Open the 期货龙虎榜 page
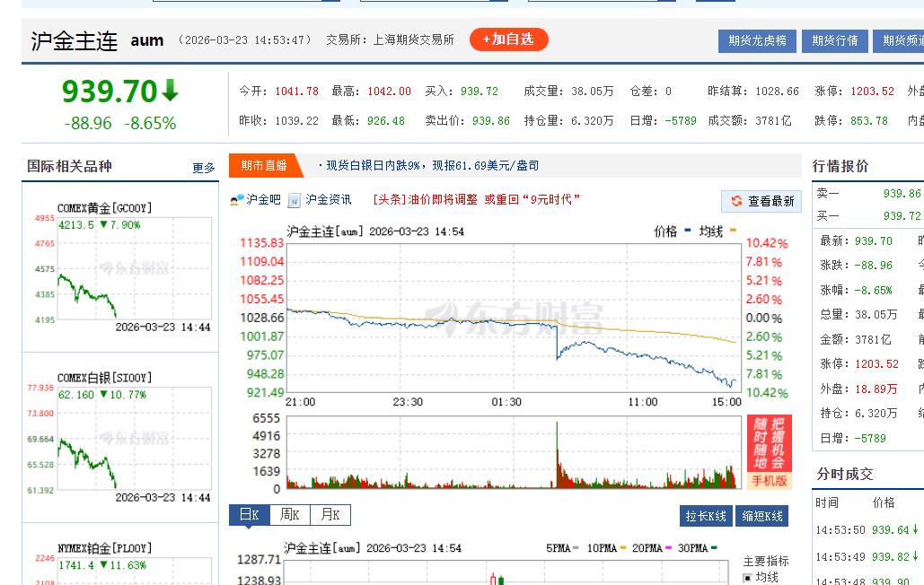Viewport: 924px width, 585px height. [757, 40]
